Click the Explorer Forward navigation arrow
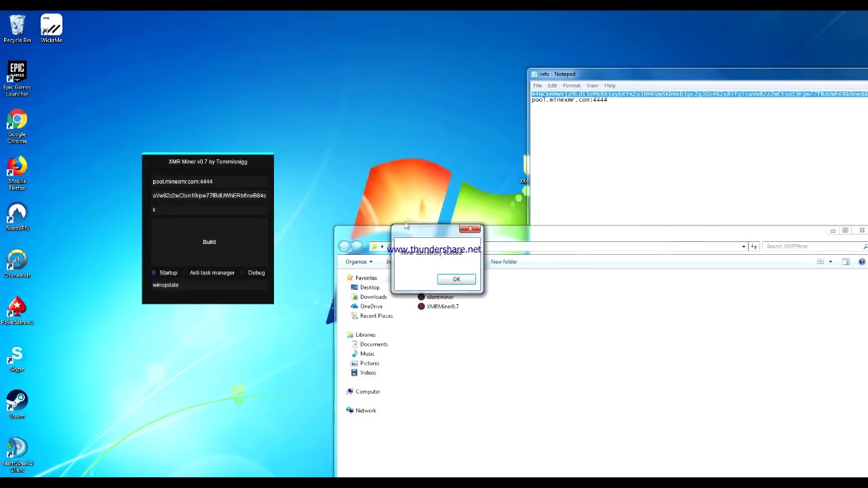The width and height of the screenshot is (868, 488). (x=358, y=246)
